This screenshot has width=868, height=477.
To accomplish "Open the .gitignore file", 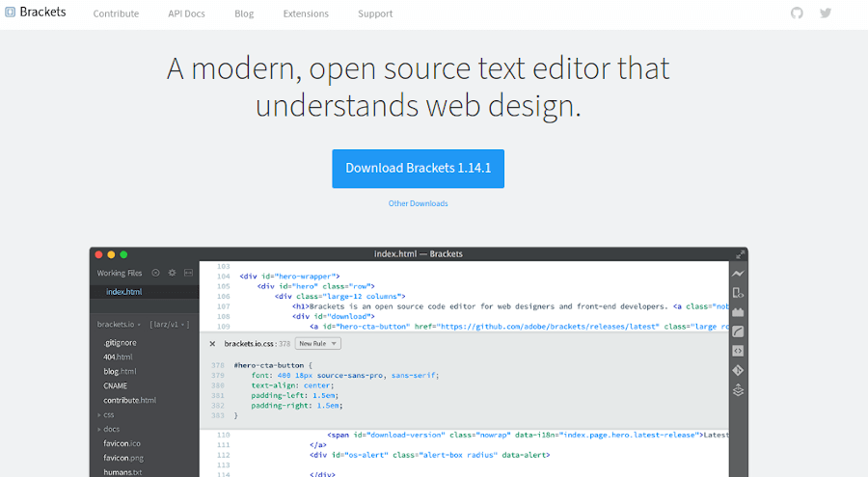I will (x=120, y=343).
